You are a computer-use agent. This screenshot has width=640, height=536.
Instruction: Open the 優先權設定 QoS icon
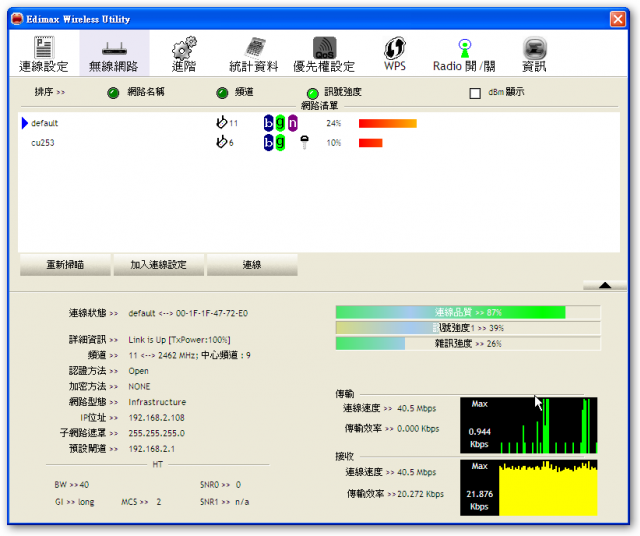(324, 48)
